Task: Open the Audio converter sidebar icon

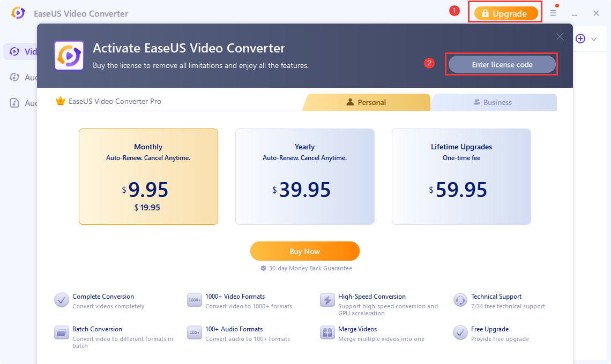Action: coord(14,77)
